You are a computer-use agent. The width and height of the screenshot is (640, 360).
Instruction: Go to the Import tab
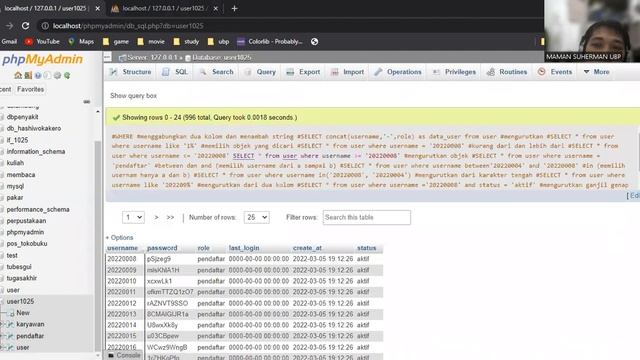[x=347, y=72]
